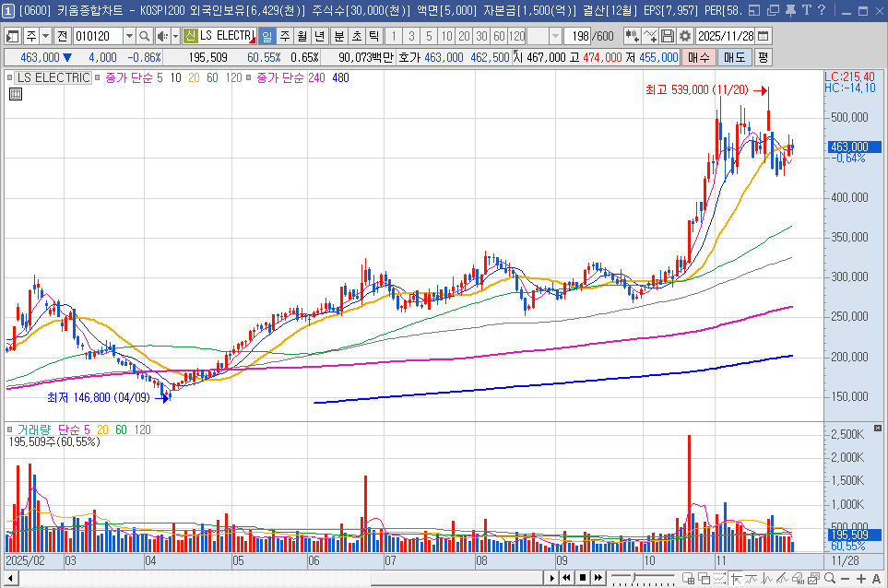This screenshot has height=588, width=888.
Task: Zoom out with the minus icon
Action: (x=846, y=579)
